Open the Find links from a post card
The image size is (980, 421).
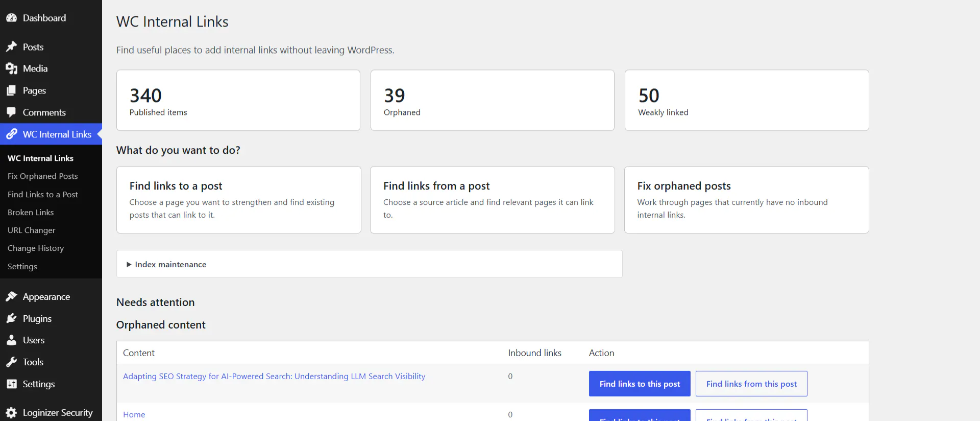[493, 200]
